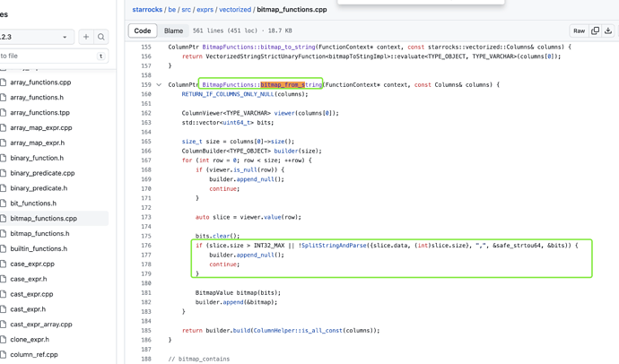
Task: Click RETURN_IF_COLUMNS_ONLY_NULL macro on line 160
Action: point(228,94)
